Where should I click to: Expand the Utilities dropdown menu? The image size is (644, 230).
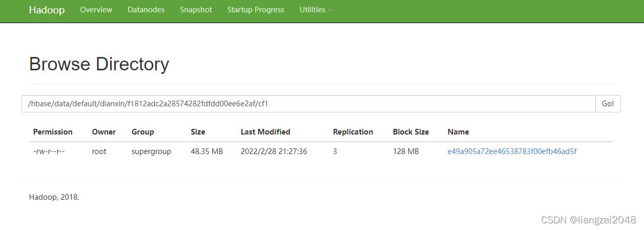[316, 10]
